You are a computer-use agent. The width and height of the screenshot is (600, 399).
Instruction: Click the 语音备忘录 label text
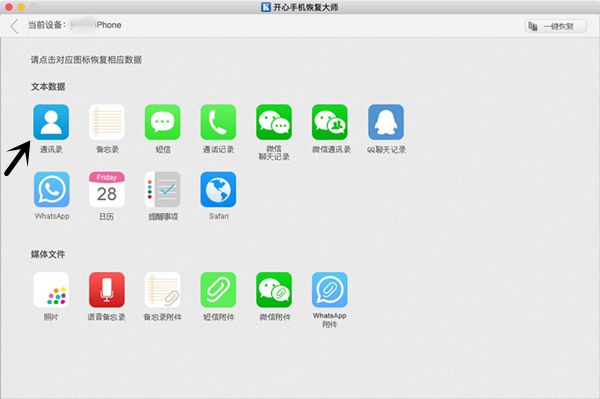tap(107, 317)
